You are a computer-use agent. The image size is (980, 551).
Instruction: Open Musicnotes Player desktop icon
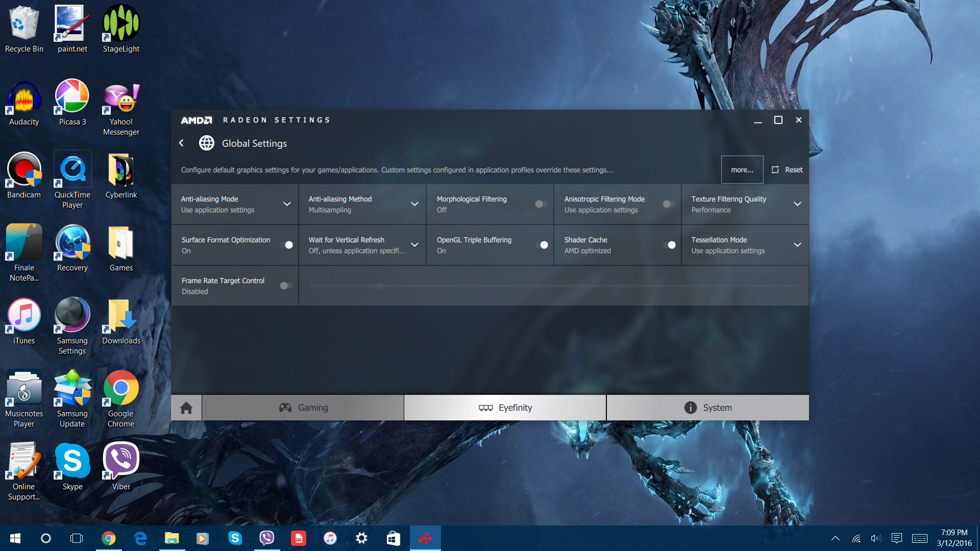(x=24, y=399)
